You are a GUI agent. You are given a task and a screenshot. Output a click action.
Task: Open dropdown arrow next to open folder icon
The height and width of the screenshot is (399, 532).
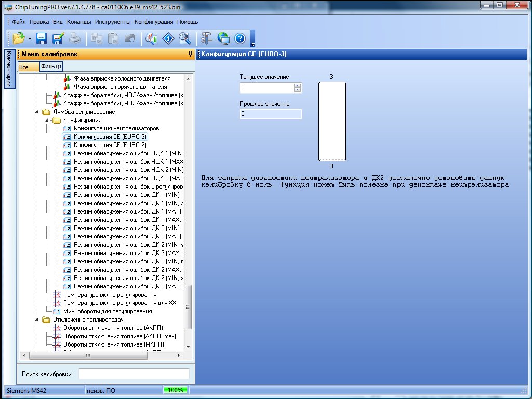(30, 38)
